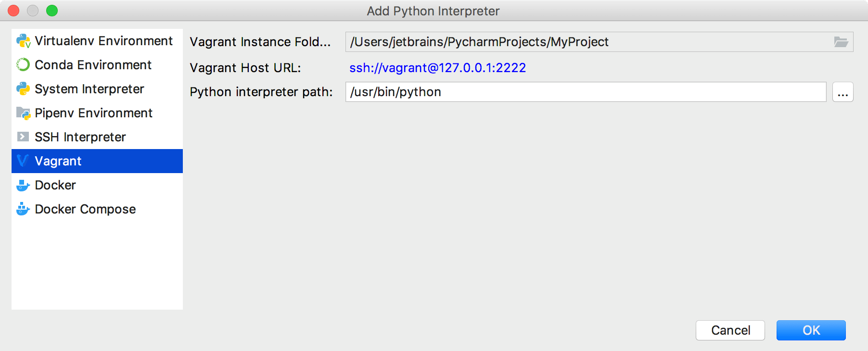Focus the Python interpreter path field
868x351 pixels.
(585, 92)
